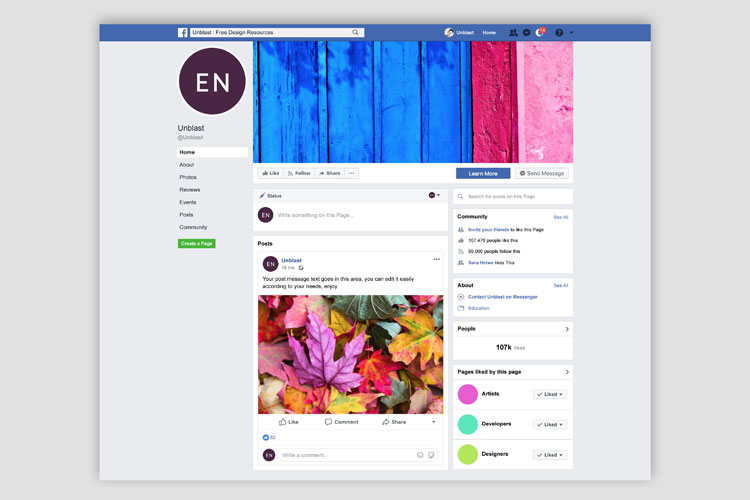Open Photos in the left sidebar
Screen dimensions: 750x500
[188, 177]
